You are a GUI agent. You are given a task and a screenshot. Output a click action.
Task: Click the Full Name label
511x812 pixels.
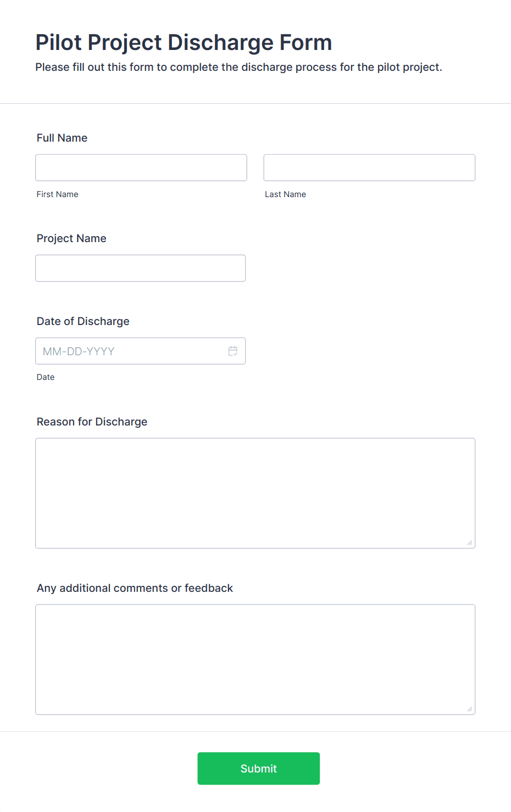(x=62, y=138)
